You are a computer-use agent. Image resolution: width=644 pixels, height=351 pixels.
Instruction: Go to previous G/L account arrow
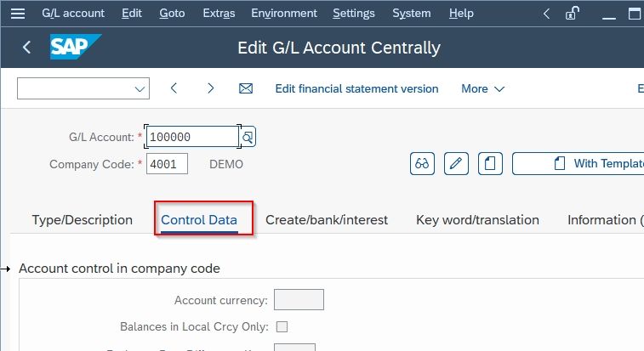coord(174,88)
